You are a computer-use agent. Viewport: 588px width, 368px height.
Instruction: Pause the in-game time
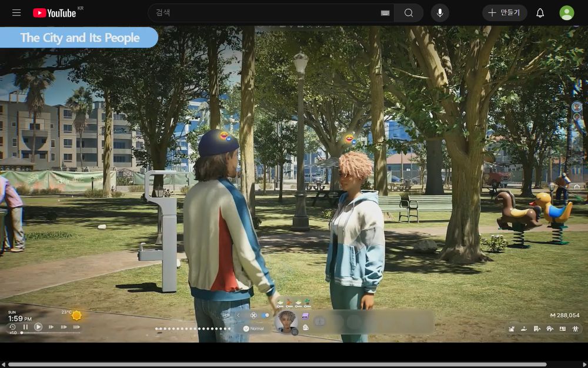click(x=25, y=327)
